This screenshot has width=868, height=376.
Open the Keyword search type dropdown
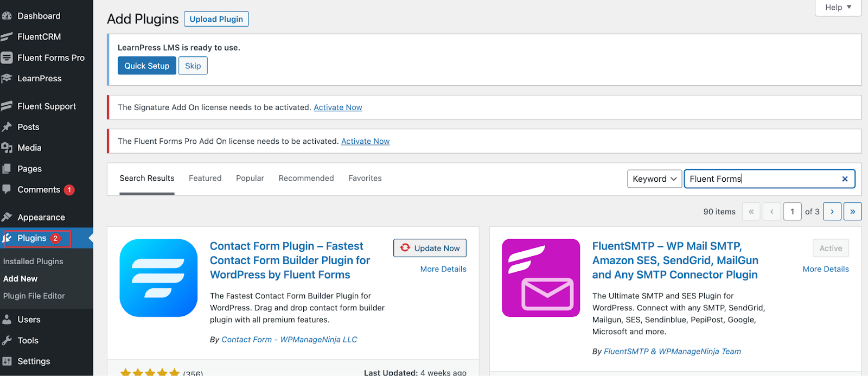pyautogui.click(x=655, y=179)
